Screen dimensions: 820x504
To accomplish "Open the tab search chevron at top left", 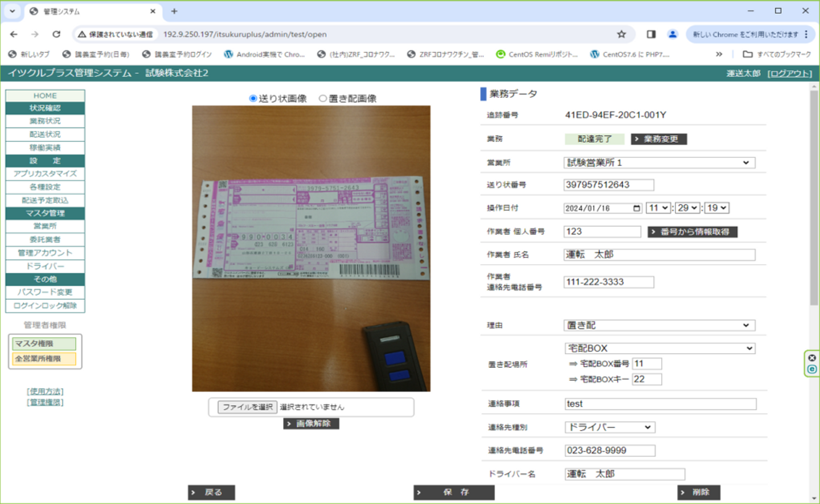I will click(12, 11).
